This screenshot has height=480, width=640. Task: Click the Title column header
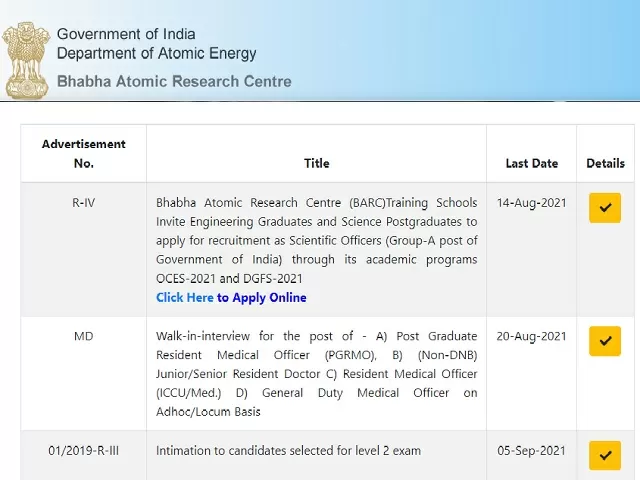click(316, 153)
